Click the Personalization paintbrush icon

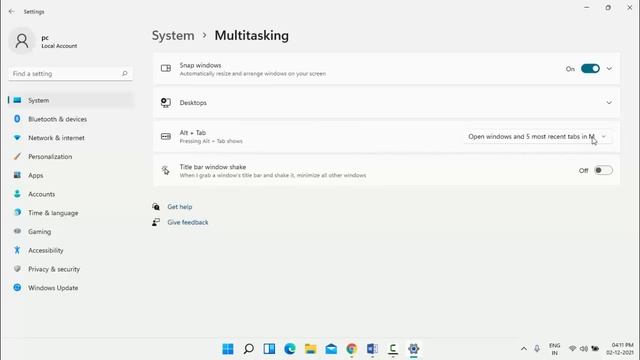pos(17,156)
